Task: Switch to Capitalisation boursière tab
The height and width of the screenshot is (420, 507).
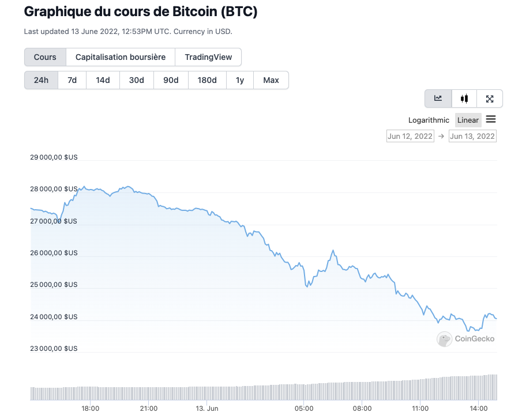Action: coord(121,57)
